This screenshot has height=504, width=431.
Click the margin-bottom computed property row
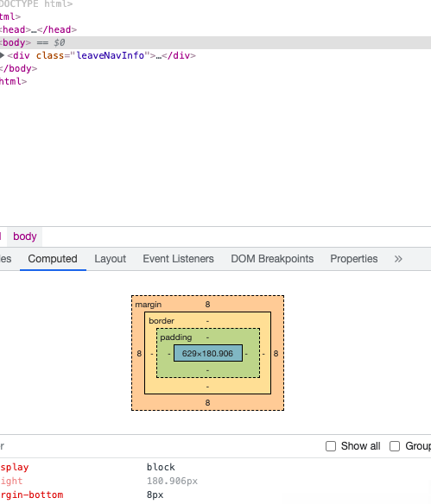click(216, 495)
